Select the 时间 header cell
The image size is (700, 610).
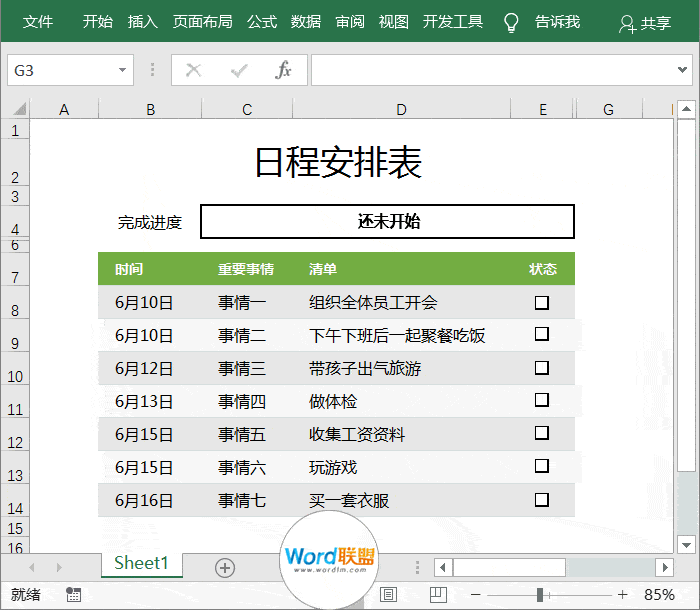(150, 269)
